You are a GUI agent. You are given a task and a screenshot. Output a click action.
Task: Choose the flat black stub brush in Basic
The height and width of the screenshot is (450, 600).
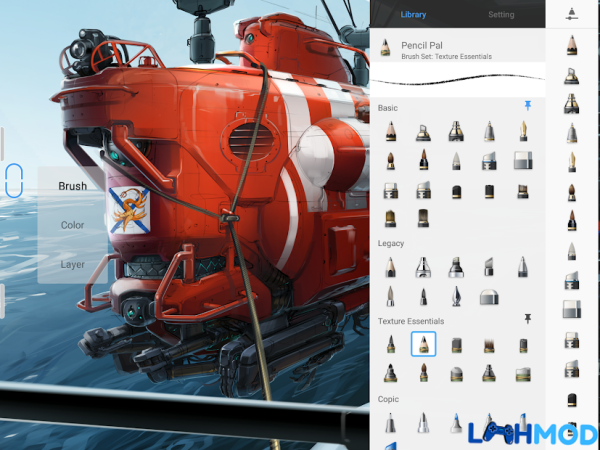[489, 191]
